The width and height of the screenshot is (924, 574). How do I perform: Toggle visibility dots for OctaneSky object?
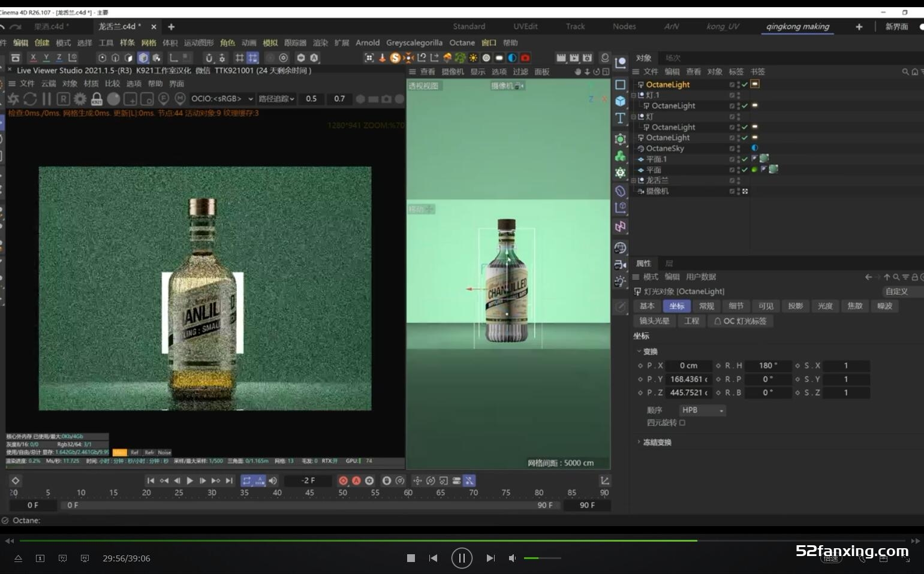point(738,148)
